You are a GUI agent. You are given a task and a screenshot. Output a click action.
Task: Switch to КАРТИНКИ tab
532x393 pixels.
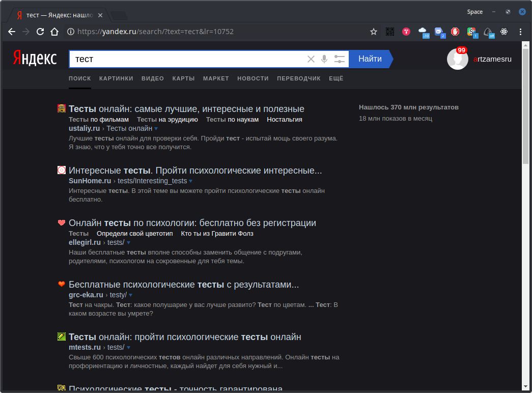[x=116, y=78]
